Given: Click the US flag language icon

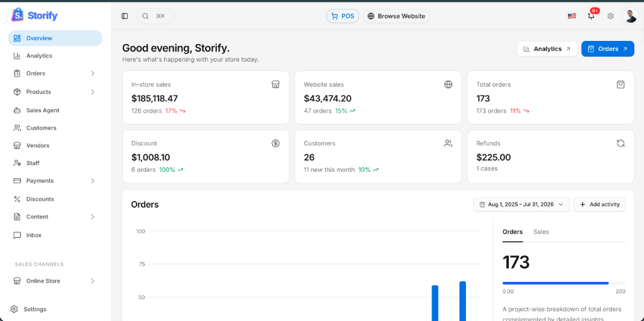Looking at the screenshot, I should click(572, 16).
